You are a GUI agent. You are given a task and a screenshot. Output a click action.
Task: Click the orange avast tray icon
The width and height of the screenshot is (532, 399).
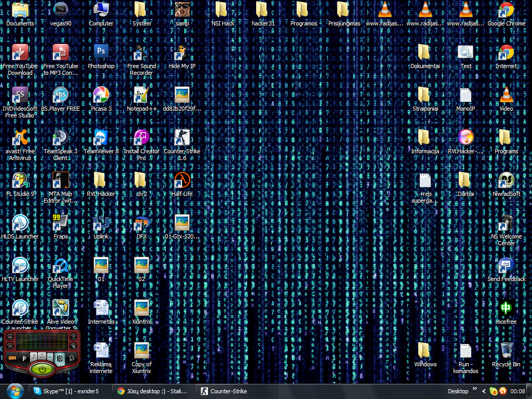(503, 391)
